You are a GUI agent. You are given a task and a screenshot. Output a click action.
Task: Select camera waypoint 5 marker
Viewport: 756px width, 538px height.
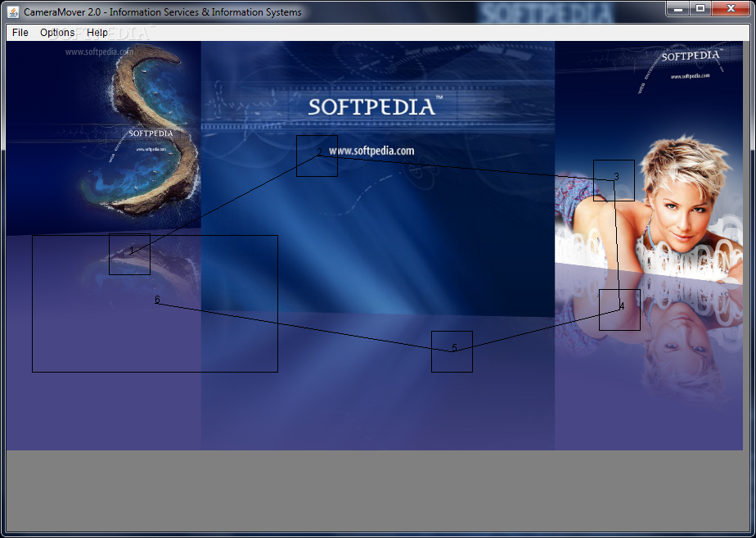pos(452,351)
